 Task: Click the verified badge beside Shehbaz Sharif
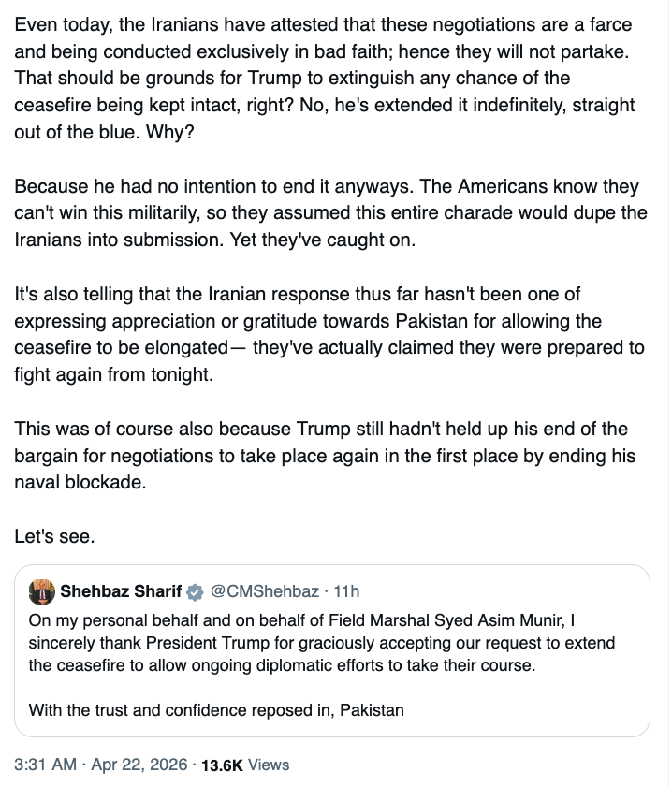coord(195,591)
